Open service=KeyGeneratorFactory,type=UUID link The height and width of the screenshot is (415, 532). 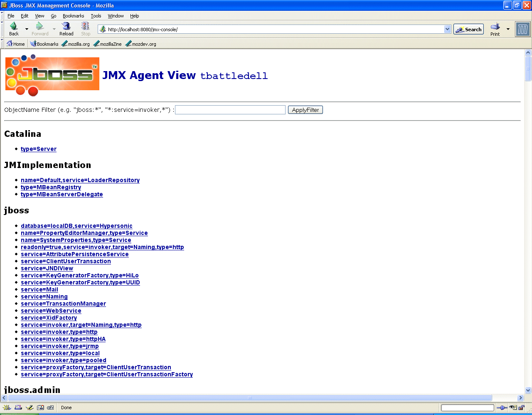pos(80,282)
